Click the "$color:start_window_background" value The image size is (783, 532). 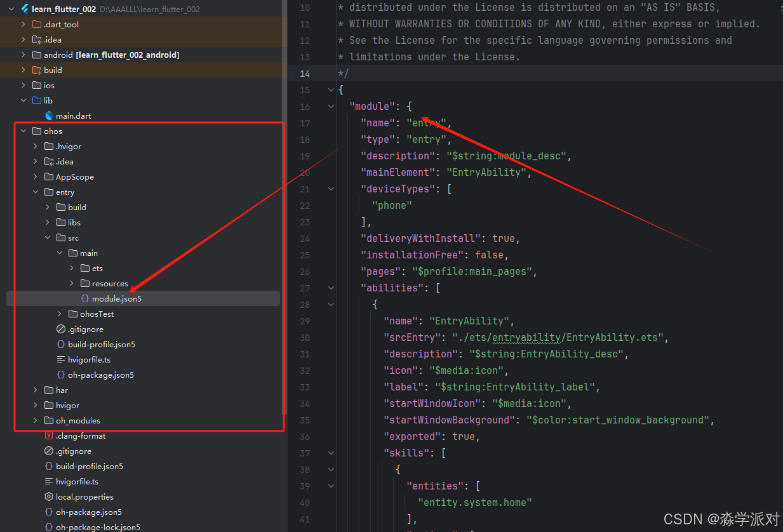(618, 420)
